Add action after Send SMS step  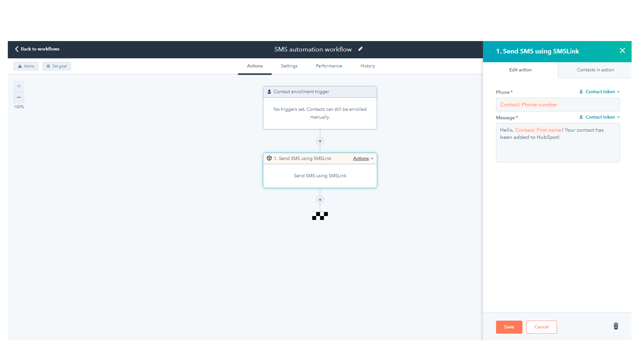320,200
